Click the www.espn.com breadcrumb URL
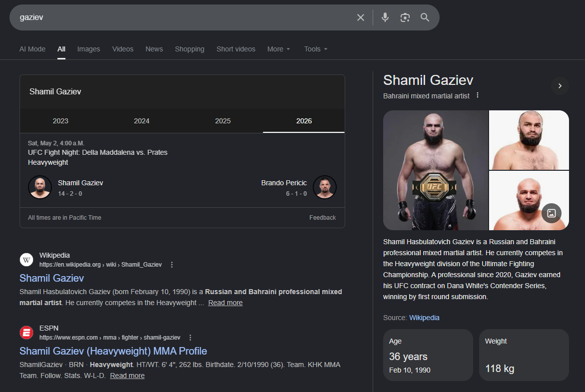 110,338
